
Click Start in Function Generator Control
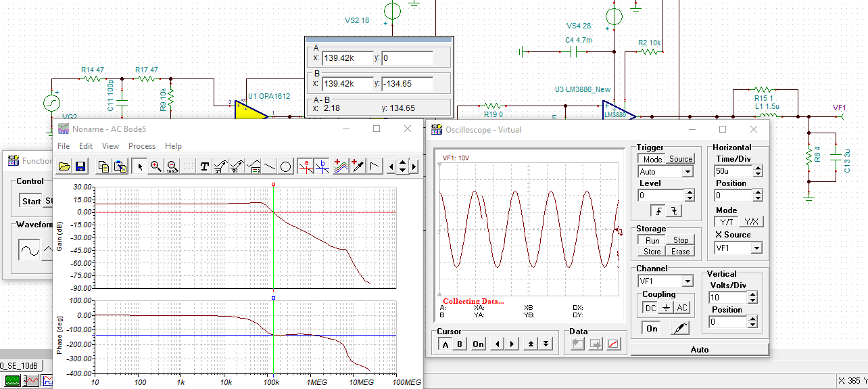click(x=31, y=201)
